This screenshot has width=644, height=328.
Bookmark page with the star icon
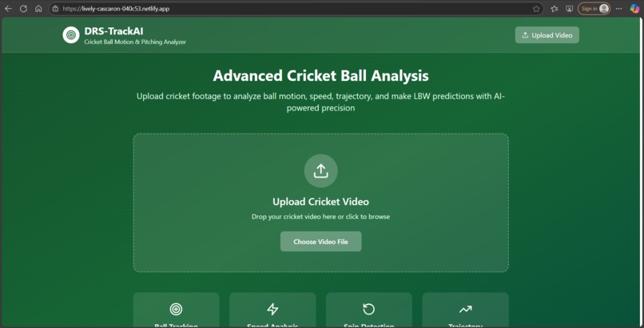pos(536,9)
